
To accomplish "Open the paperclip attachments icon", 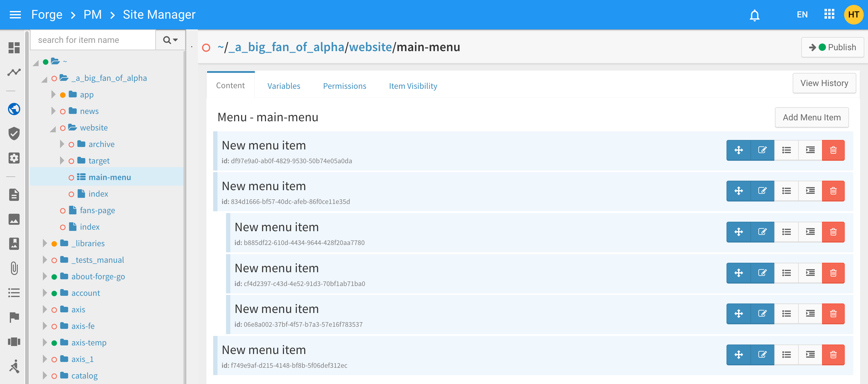I will point(14,268).
